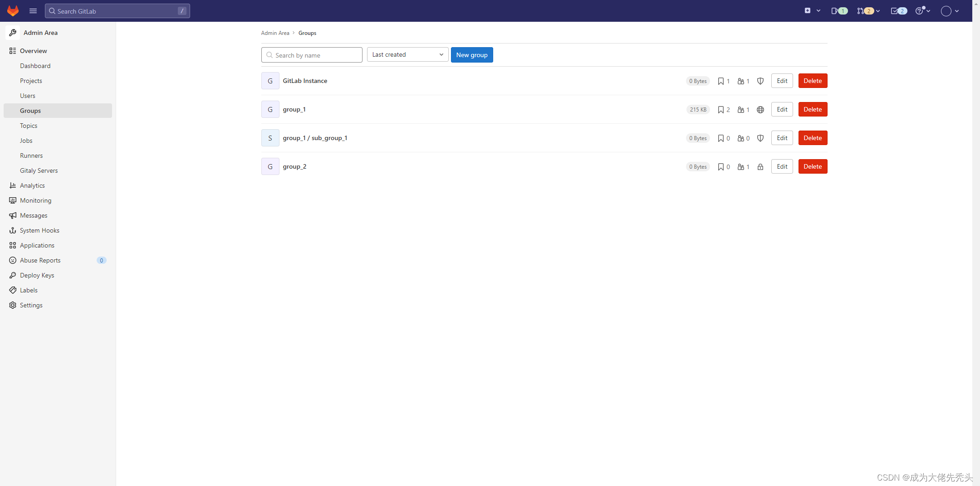Viewport: 980px width, 486px height.
Task: Click the GitLab fox logo
Action: coord(13,11)
